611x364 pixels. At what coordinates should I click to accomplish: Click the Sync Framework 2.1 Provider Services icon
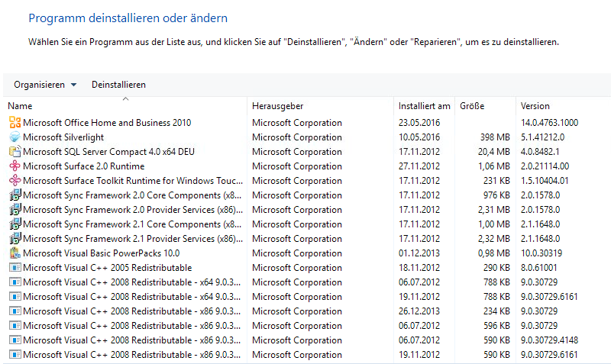pos(15,238)
